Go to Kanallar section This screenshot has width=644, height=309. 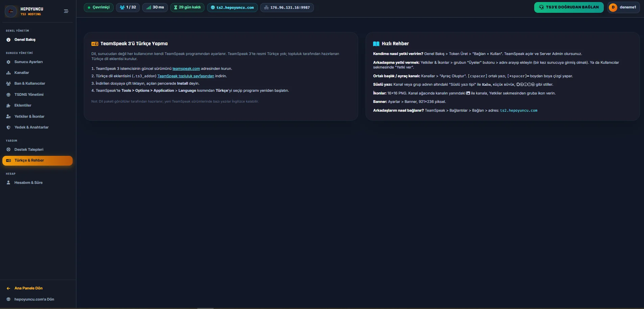tap(38, 73)
